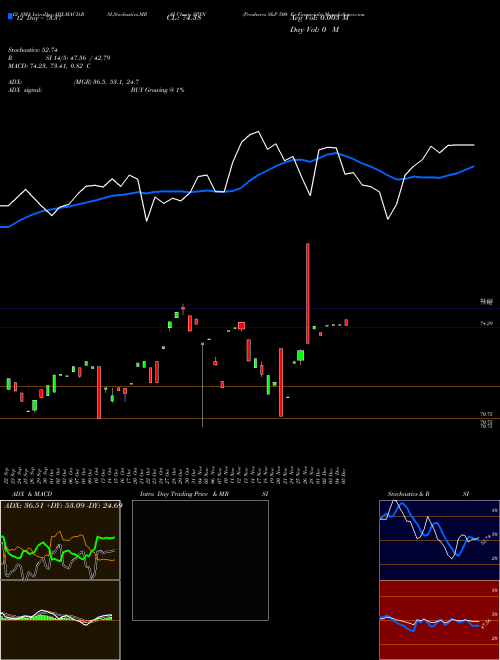Viewport: 500px width, 660px height.
Task: Click the long-wick candle near 04 Nov
Action: coord(202,385)
